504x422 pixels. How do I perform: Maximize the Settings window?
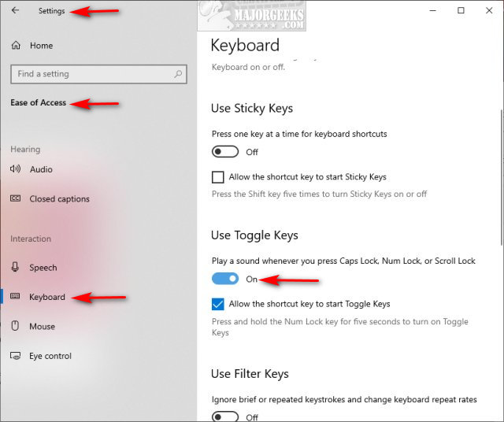pyautogui.click(x=461, y=11)
